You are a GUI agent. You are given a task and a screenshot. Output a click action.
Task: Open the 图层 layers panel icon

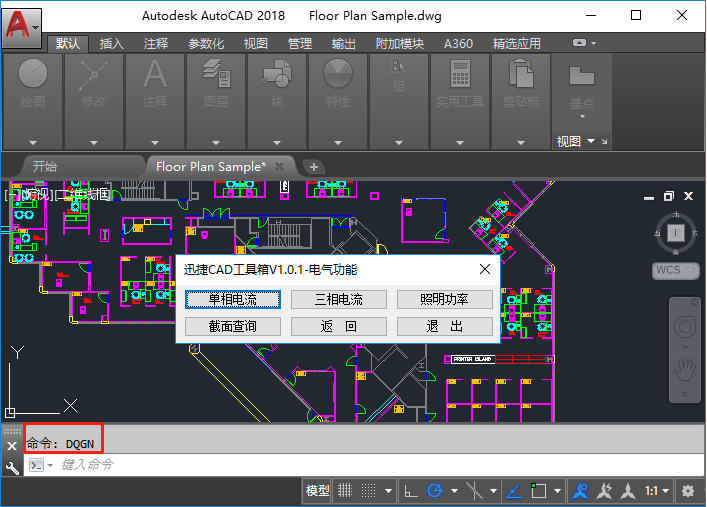coord(216,74)
